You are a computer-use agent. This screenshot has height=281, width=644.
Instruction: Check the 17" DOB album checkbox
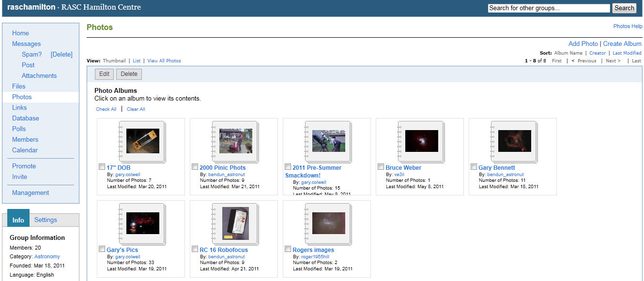pyautogui.click(x=102, y=167)
